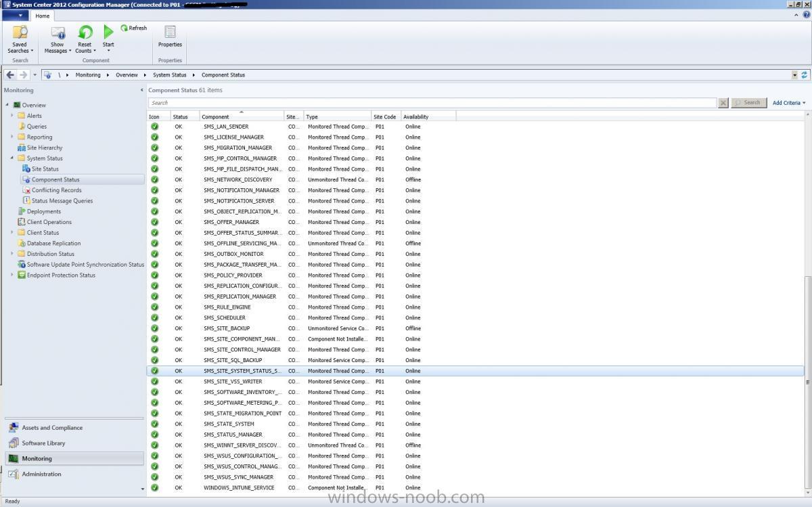Screen dimensions: 812x507
Task: Open the Home ribbon tab
Action: point(42,16)
